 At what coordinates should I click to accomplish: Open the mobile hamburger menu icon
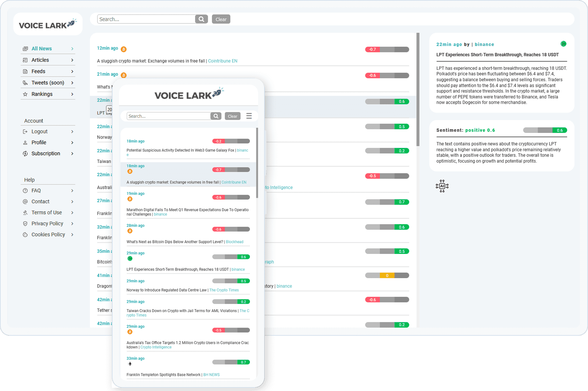pyautogui.click(x=249, y=116)
